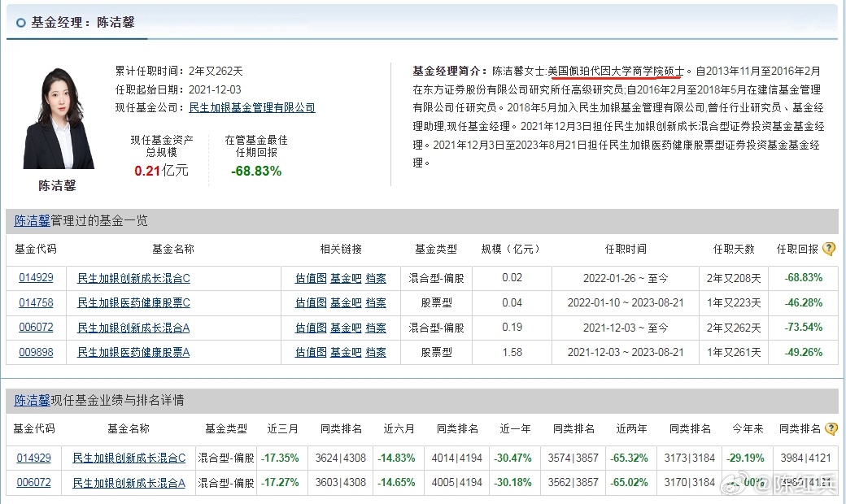The image size is (846, 504).
Task: Click the 2021-12-03 ~ 2023-08-21 tenure cell
Action: tap(626, 352)
